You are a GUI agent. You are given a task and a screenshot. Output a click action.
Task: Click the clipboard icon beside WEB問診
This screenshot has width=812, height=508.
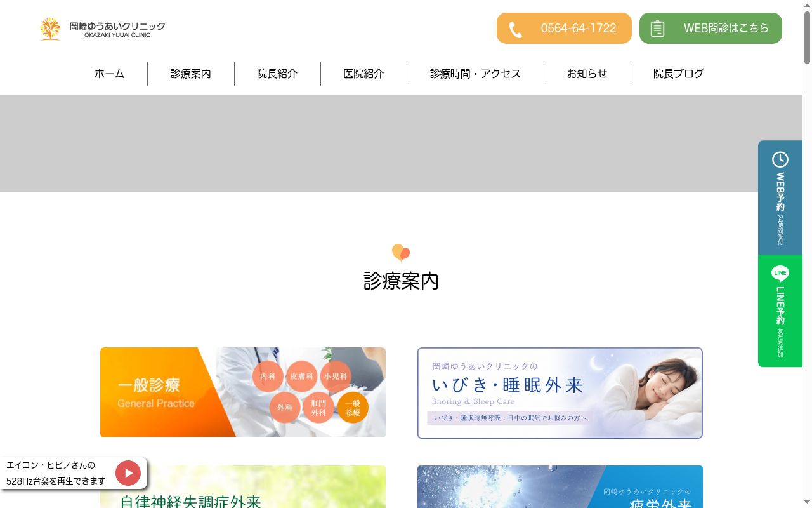tap(657, 29)
